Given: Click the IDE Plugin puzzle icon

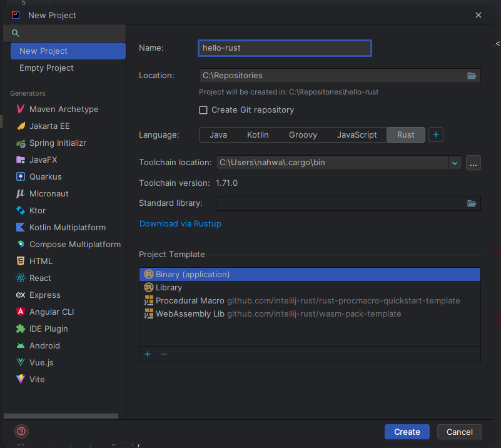Looking at the screenshot, I should pyautogui.click(x=21, y=328).
